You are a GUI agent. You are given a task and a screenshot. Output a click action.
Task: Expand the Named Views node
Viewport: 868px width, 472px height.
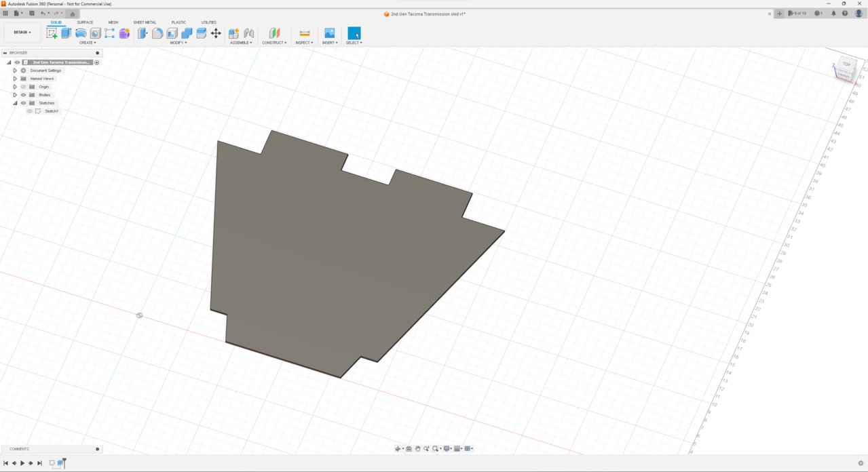tap(15, 79)
